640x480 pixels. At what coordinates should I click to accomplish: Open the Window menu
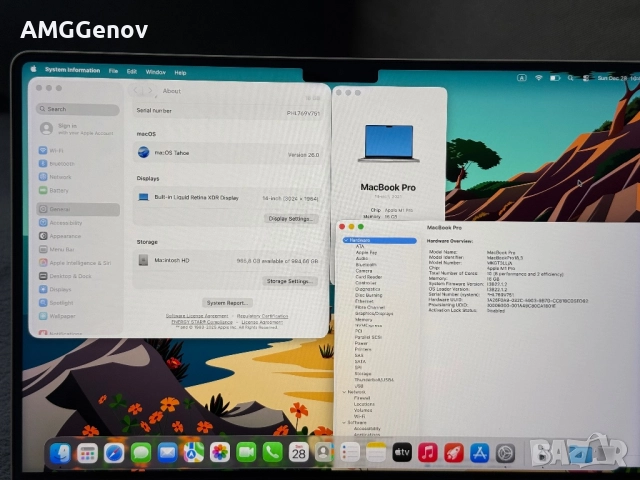pos(156,72)
